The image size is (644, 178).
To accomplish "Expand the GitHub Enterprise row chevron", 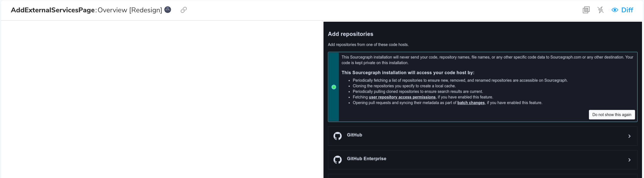I will pos(629,160).
